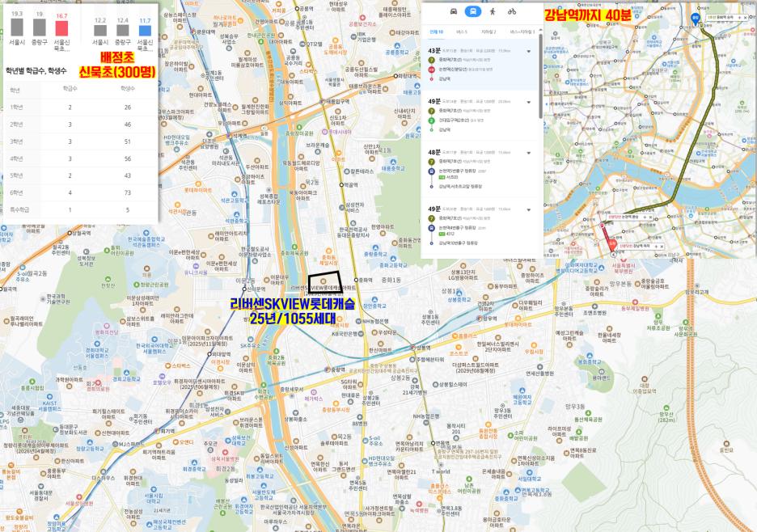Click the red 서울신묵초 bar showing 16.7
The height and width of the screenshot is (532, 757).
[61, 28]
